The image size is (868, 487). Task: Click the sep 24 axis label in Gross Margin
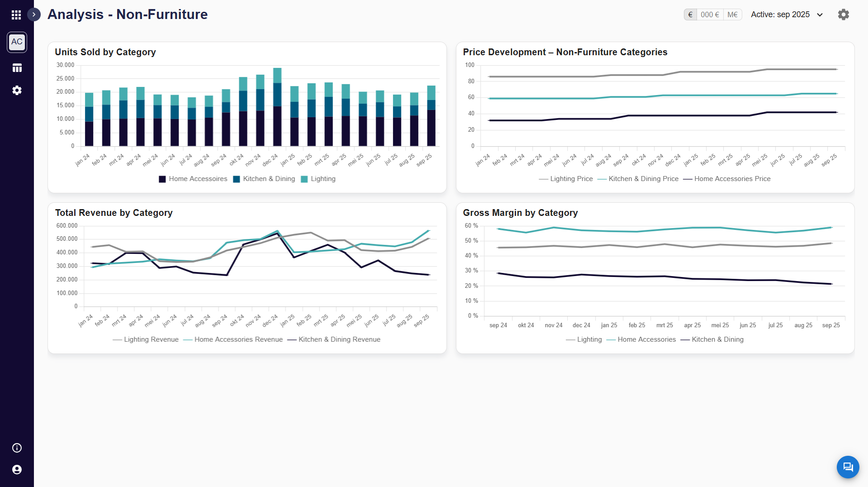(x=498, y=325)
